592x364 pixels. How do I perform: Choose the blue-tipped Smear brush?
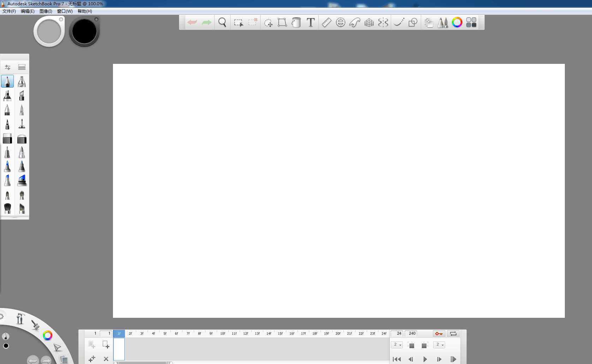coord(7,166)
